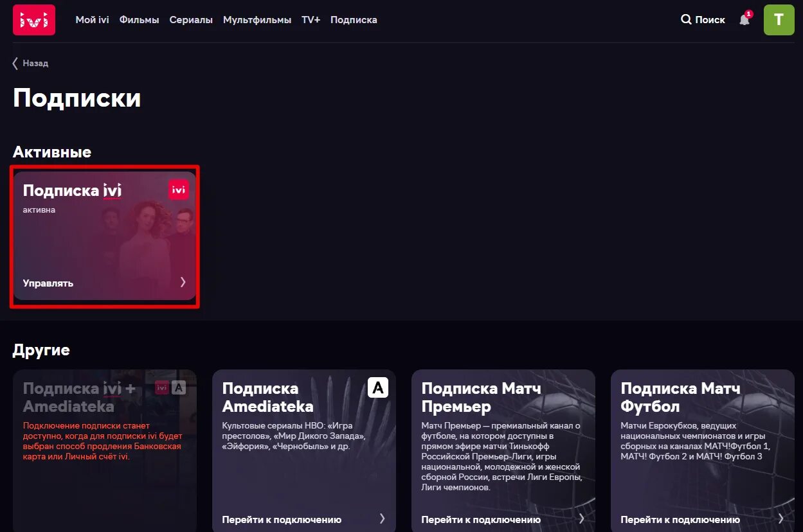Open the Подписка Матч Футбол card title
Viewport: 803px width, 532px height.
681,397
